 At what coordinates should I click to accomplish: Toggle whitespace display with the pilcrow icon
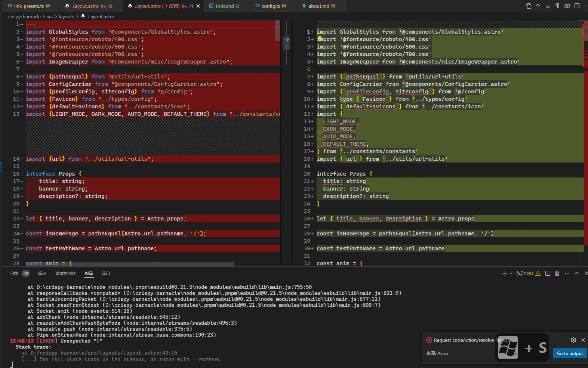pyautogui.click(x=557, y=6)
